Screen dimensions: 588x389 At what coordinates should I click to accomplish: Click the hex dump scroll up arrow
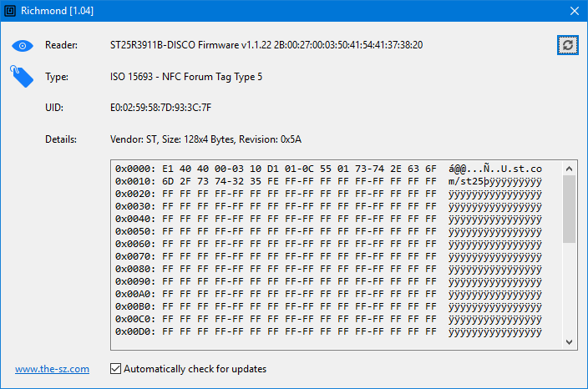pyautogui.click(x=569, y=169)
